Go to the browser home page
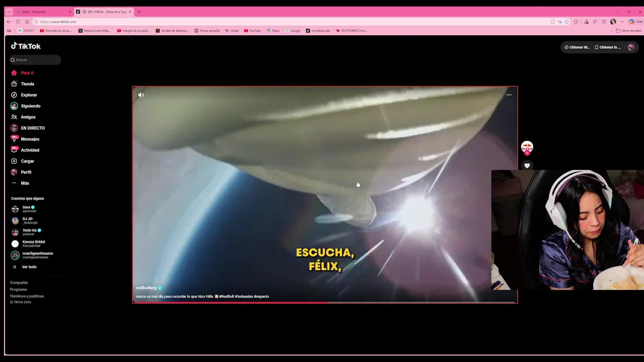The height and width of the screenshot is (362, 644). click(27, 22)
